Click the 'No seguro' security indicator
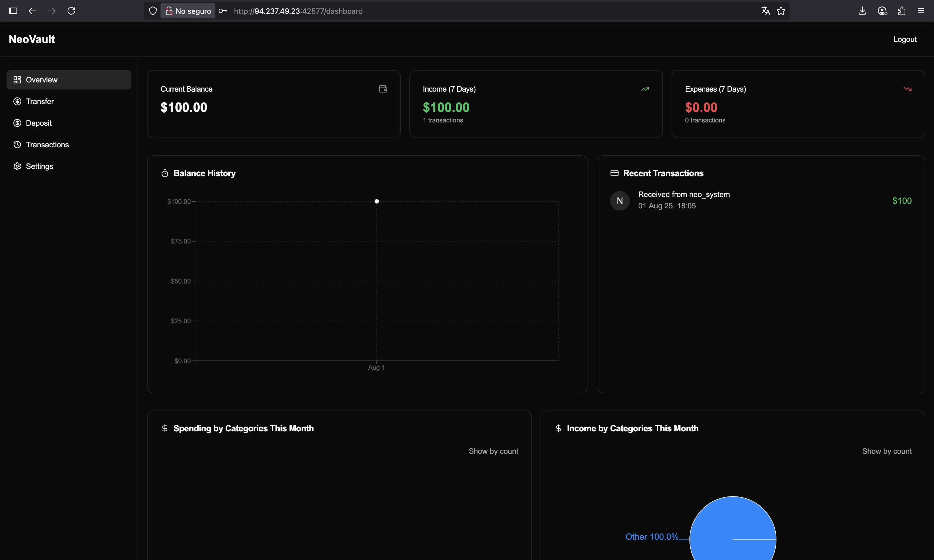This screenshot has height=560, width=934. tap(188, 11)
